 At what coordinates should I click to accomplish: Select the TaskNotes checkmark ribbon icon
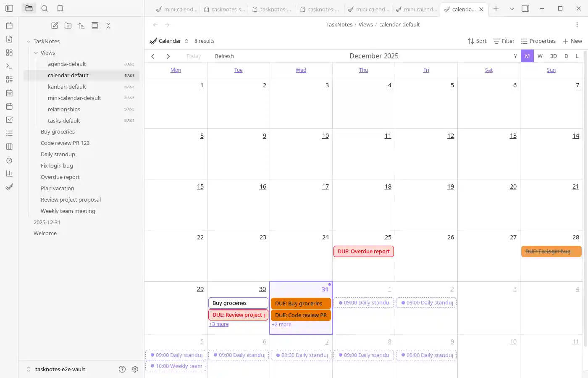[9, 187]
